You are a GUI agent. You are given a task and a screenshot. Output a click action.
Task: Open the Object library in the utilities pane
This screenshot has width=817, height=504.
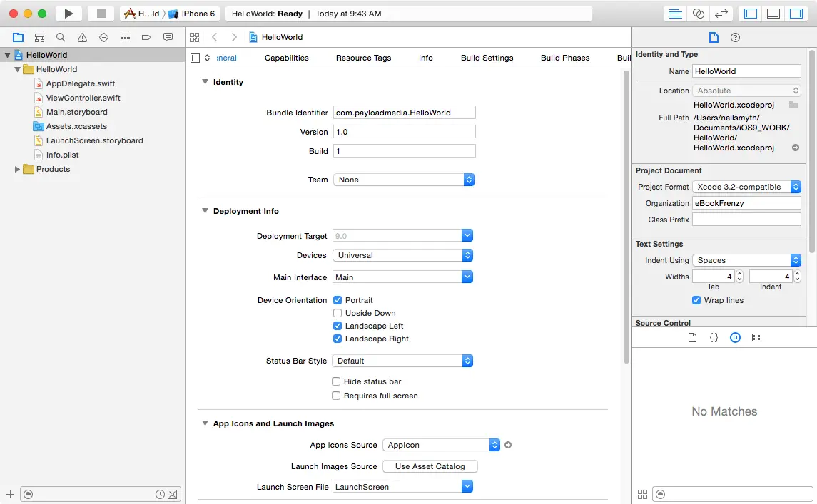(735, 337)
